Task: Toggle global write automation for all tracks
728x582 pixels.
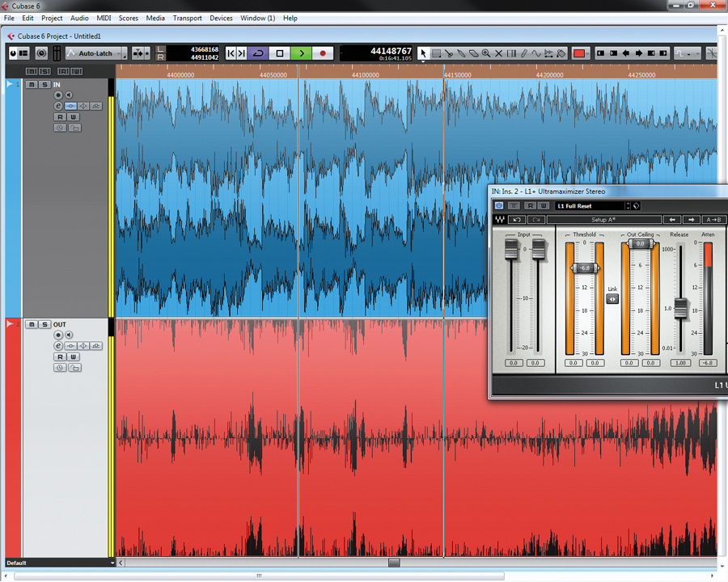Action: (77, 71)
